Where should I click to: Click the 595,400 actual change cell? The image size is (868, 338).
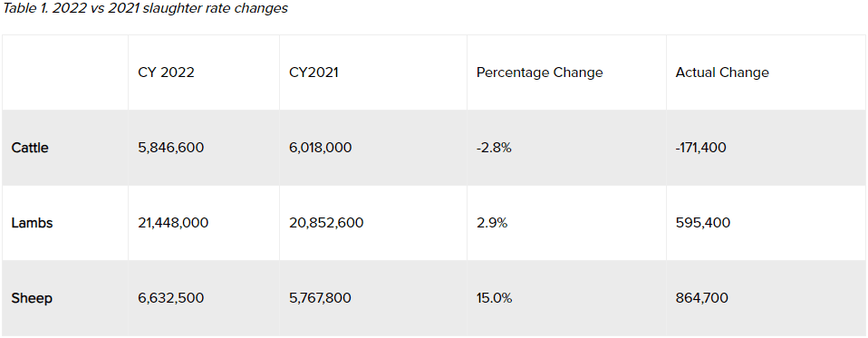pos(702,223)
